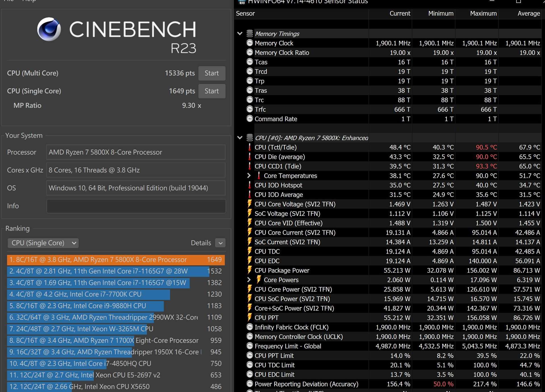
Task: Expand the Core Temperatures subgroup
Action: tap(249, 176)
